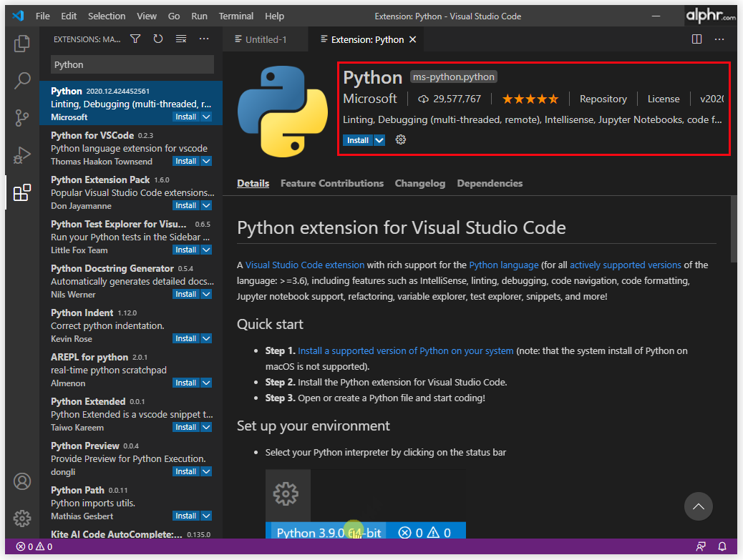Toggle notifications bell in status bar
The height and width of the screenshot is (560, 743).
pos(722,546)
